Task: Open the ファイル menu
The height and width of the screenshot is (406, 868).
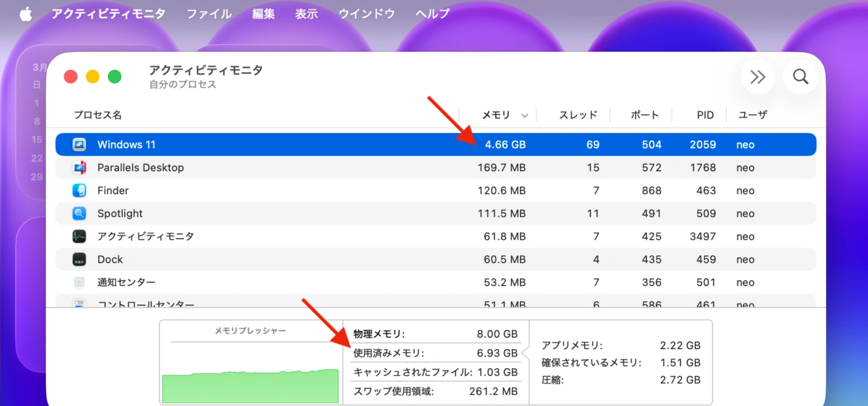Action: tap(209, 13)
